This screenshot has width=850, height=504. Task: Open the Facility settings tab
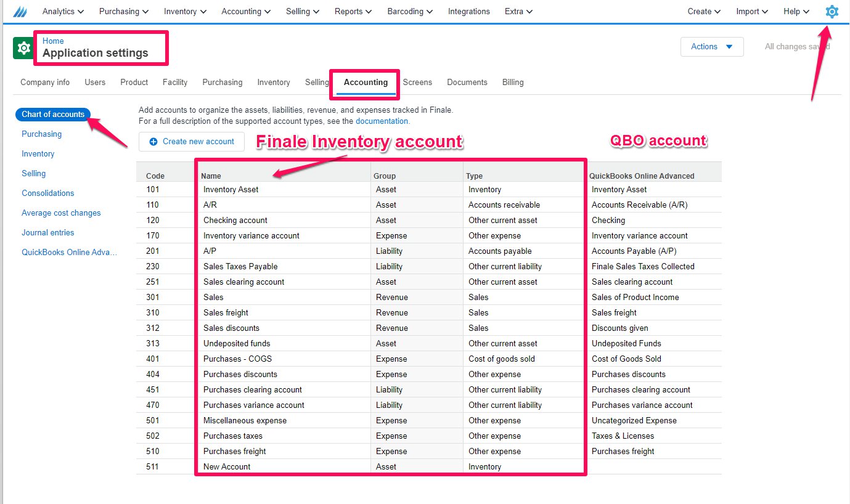175,82
